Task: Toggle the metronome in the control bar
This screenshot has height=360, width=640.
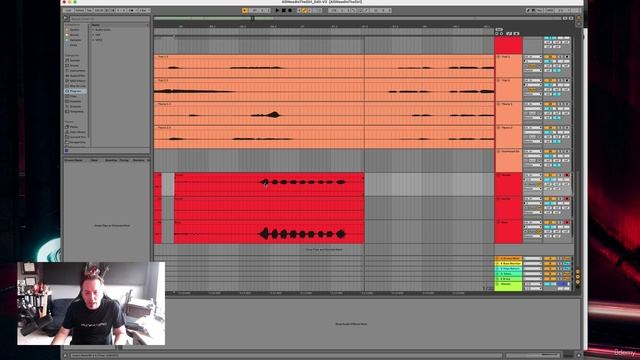Action: click(x=131, y=10)
